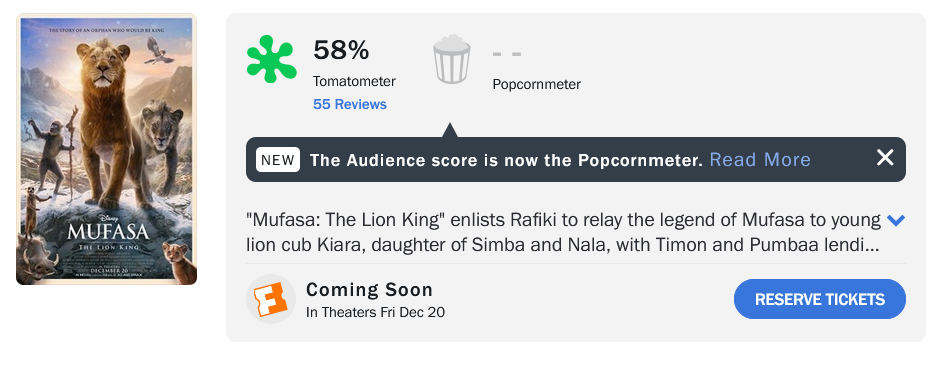Click the banner's pointer arrow under the popcorn bucket
944x373 pixels.
[450, 130]
